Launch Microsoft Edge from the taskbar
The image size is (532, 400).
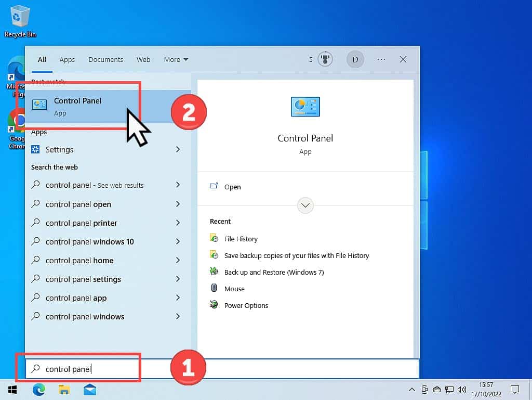click(x=39, y=389)
